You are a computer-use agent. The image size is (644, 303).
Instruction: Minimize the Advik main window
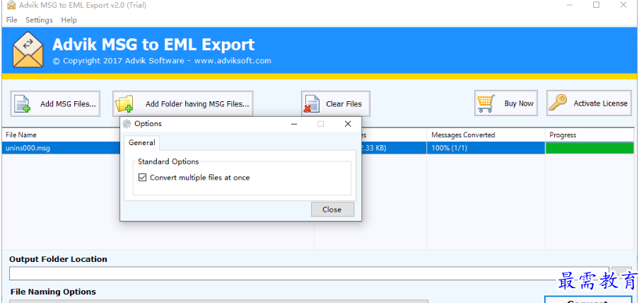click(570, 5)
